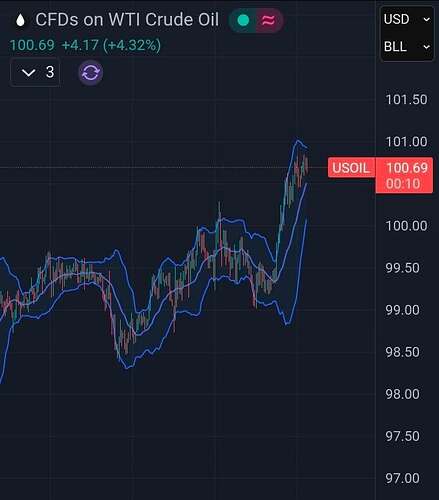Image resolution: width=439 pixels, height=500 pixels.
Task: Click the 99.50 price scale label
Action: click(402, 268)
